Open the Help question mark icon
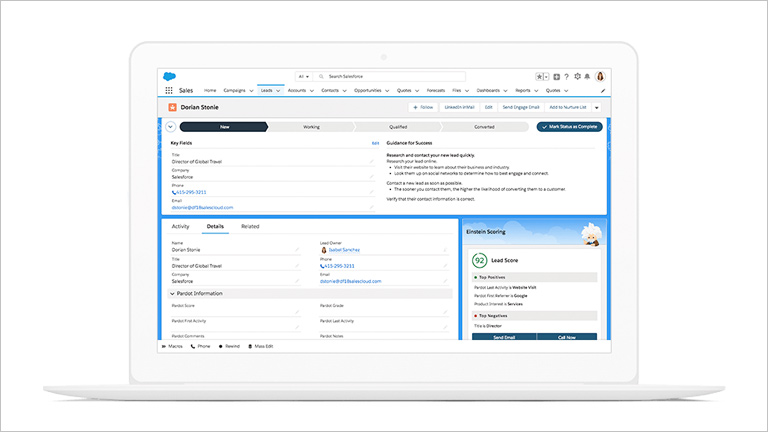Image resolution: width=768 pixels, height=432 pixels. coord(567,77)
